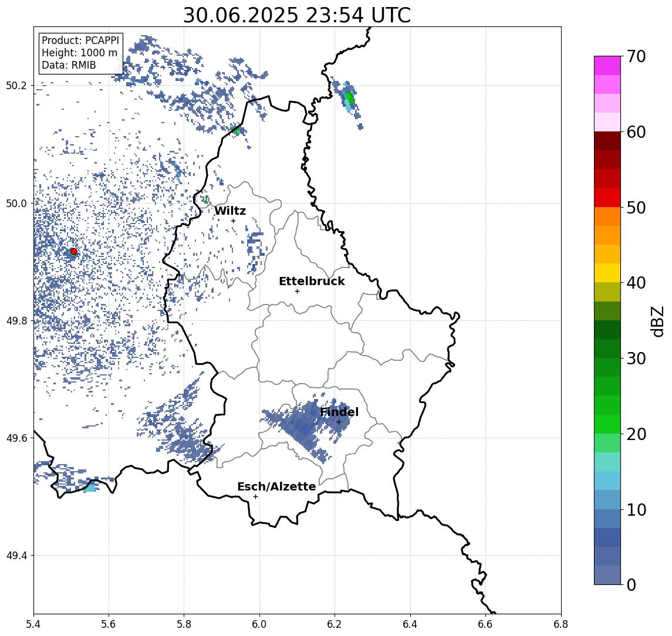Screen dimensions: 672x636
Task: Click the cross marker below Esch/Alzette
Action: pyautogui.click(x=255, y=497)
